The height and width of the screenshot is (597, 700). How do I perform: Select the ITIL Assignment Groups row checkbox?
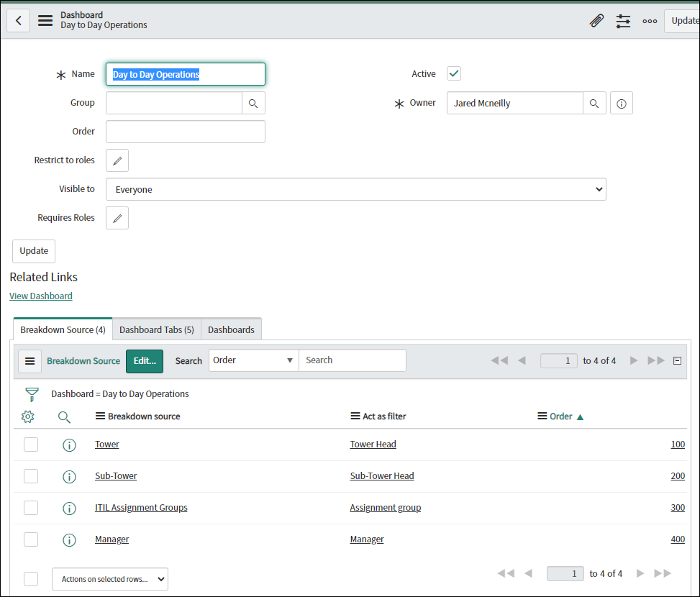(31, 508)
